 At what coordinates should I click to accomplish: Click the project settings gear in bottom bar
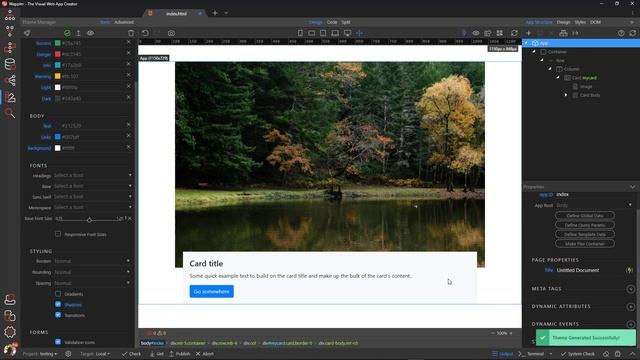pyautogui.click(x=68, y=354)
